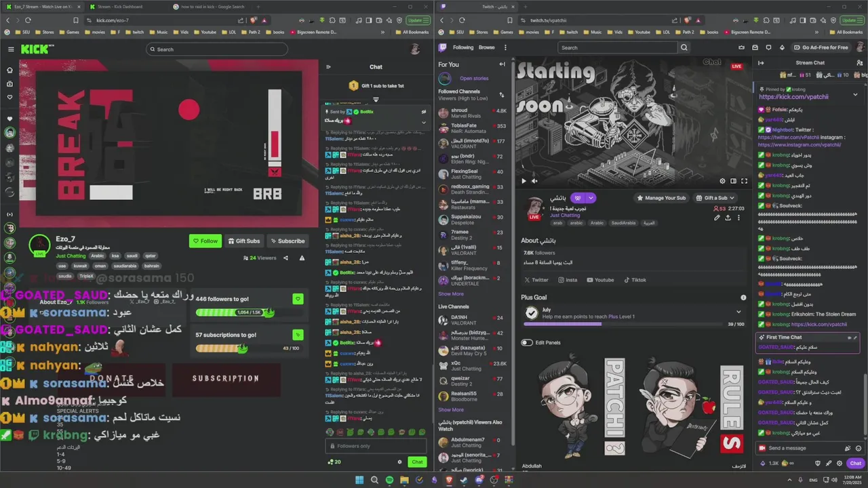Open Kick following heart outline icon
The height and width of the screenshot is (488, 868).
pyautogui.click(x=9, y=97)
